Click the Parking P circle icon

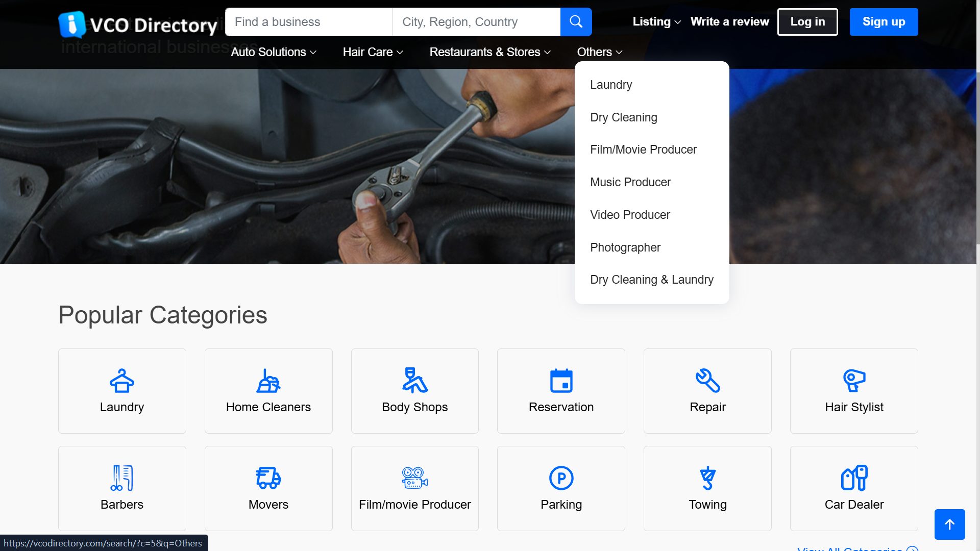pos(561,478)
